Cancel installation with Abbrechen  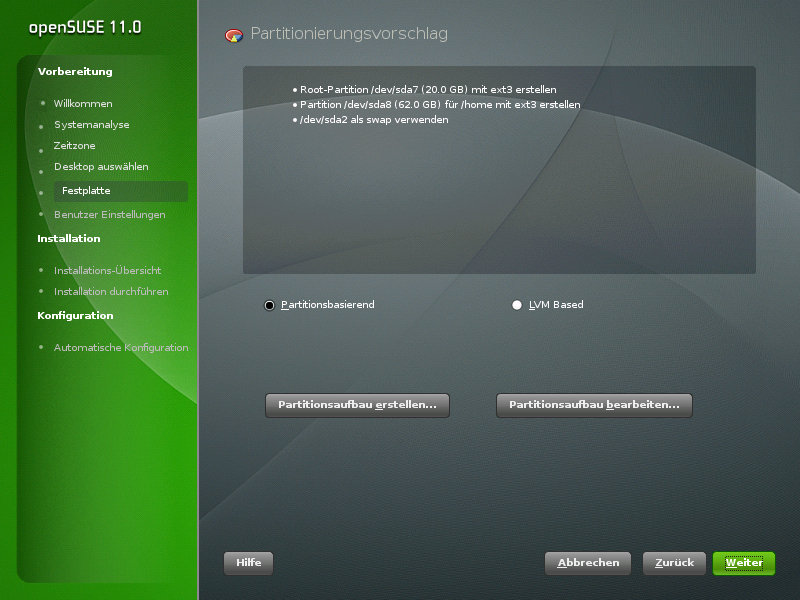click(588, 563)
